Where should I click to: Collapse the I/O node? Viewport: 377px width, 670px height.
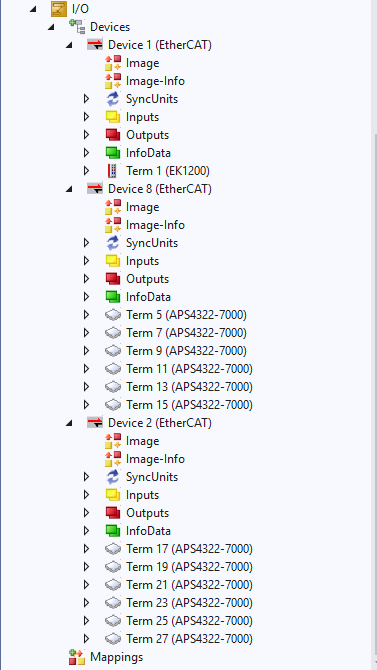33,9
